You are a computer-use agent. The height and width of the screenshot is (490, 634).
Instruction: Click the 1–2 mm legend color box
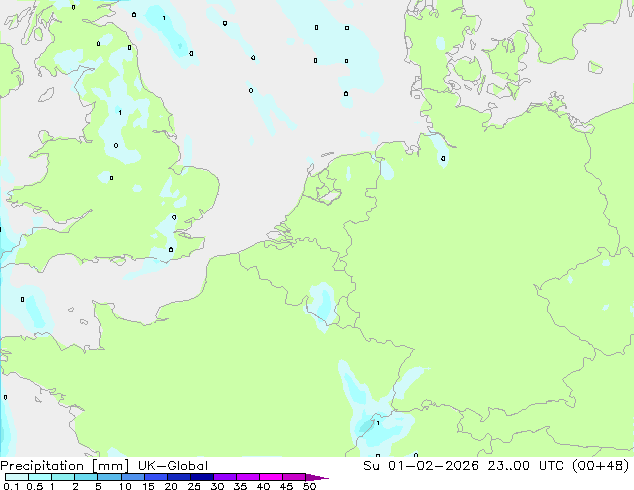pyautogui.click(x=63, y=477)
